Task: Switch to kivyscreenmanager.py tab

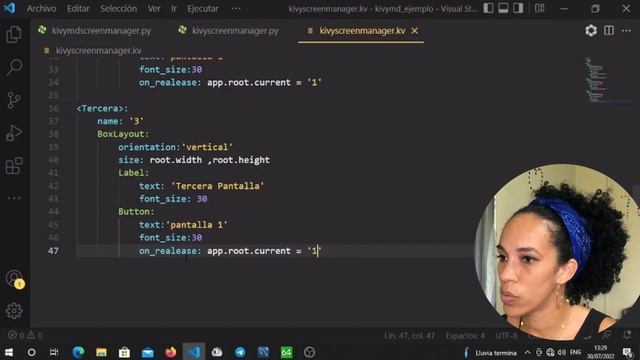Action: coord(229,31)
